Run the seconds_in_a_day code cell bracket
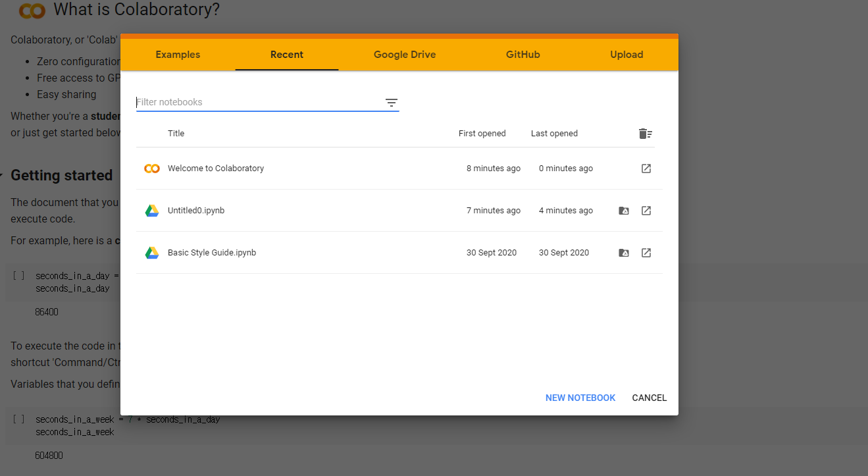 pos(18,276)
